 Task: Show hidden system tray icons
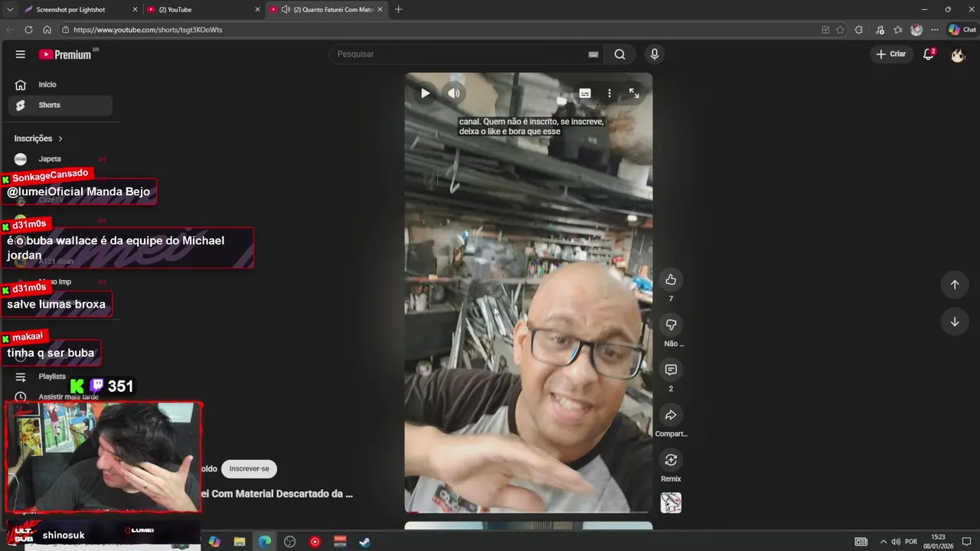(x=884, y=542)
